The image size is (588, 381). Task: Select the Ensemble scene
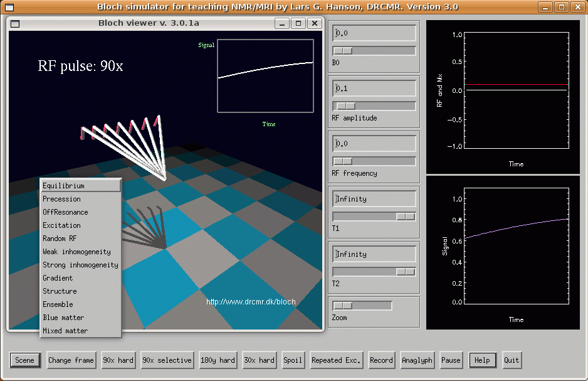[81, 304]
